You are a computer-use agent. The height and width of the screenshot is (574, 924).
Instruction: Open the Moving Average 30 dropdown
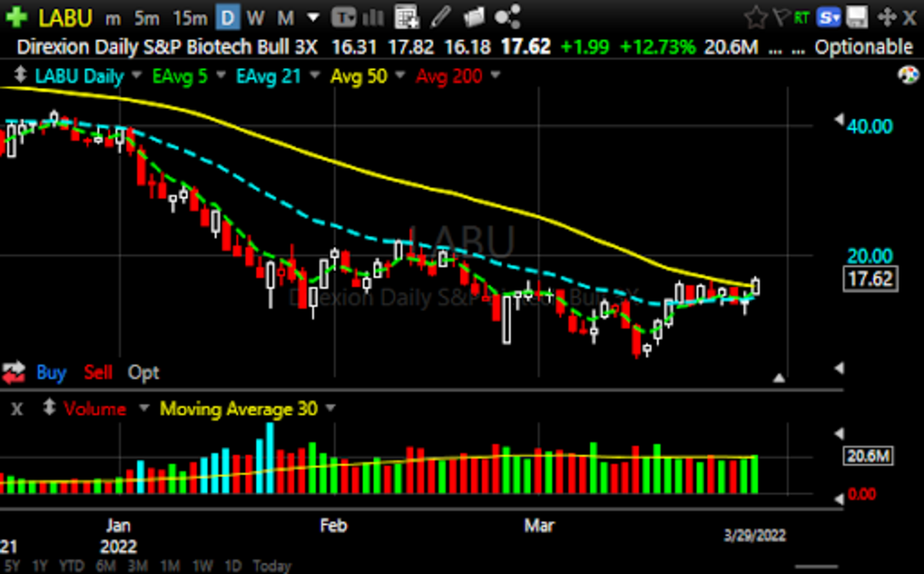(x=330, y=409)
